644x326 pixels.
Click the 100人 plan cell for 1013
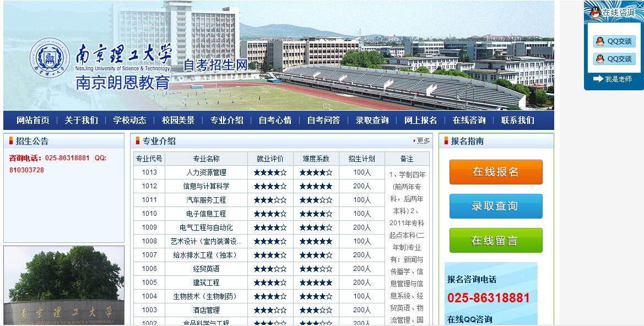[x=362, y=172]
